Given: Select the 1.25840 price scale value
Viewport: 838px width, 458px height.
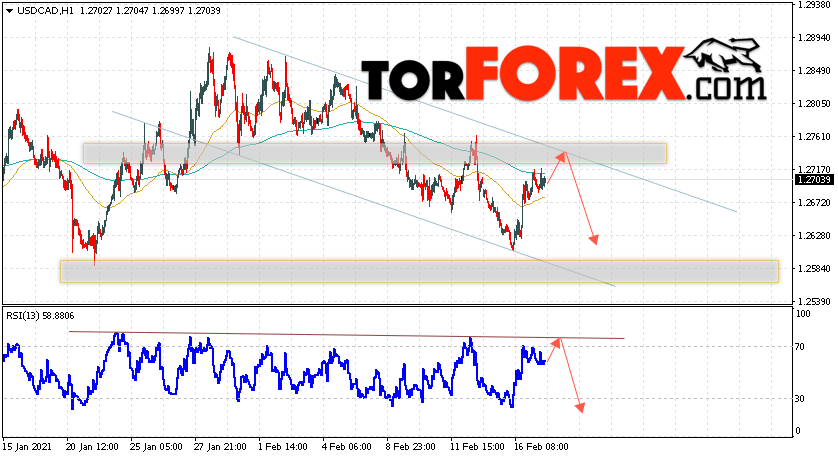Looking at the screenshot, I should 814,268.
